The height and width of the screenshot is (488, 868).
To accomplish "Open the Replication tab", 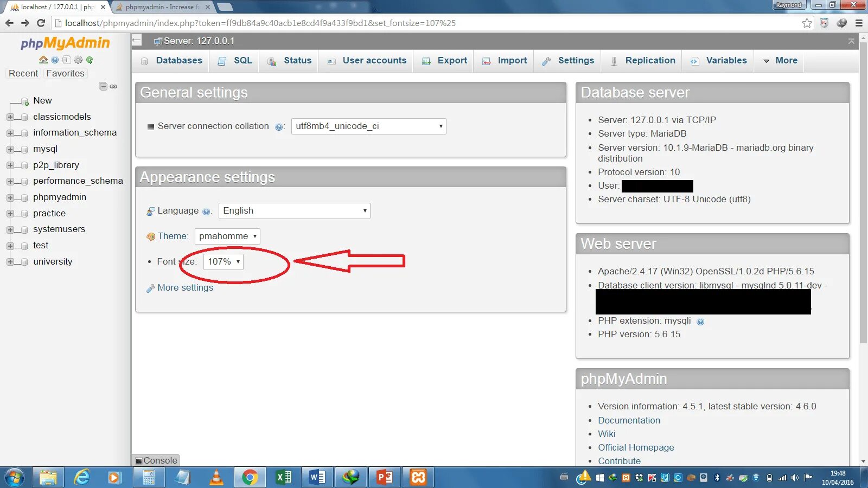I will pyautogui.click(x=642, y=61).
